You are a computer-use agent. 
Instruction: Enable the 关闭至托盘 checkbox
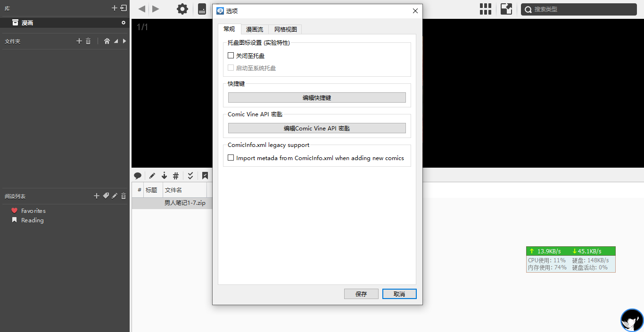[x=231, y=56]
